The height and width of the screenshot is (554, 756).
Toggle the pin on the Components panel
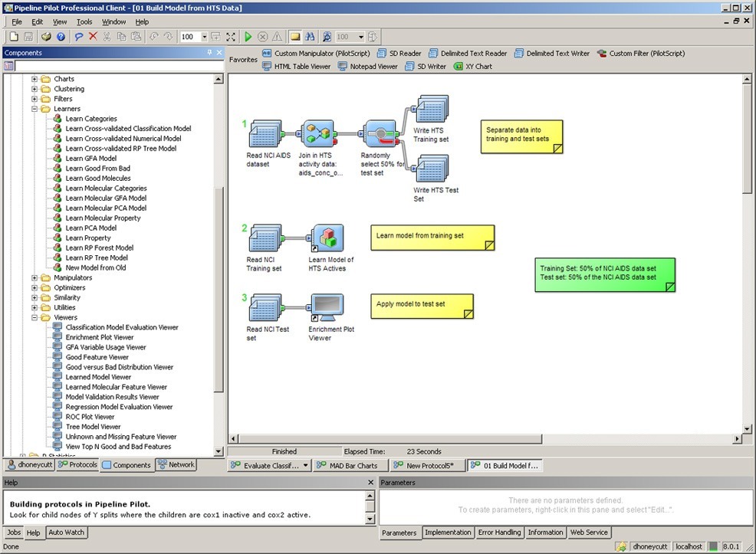click(209, 53)
